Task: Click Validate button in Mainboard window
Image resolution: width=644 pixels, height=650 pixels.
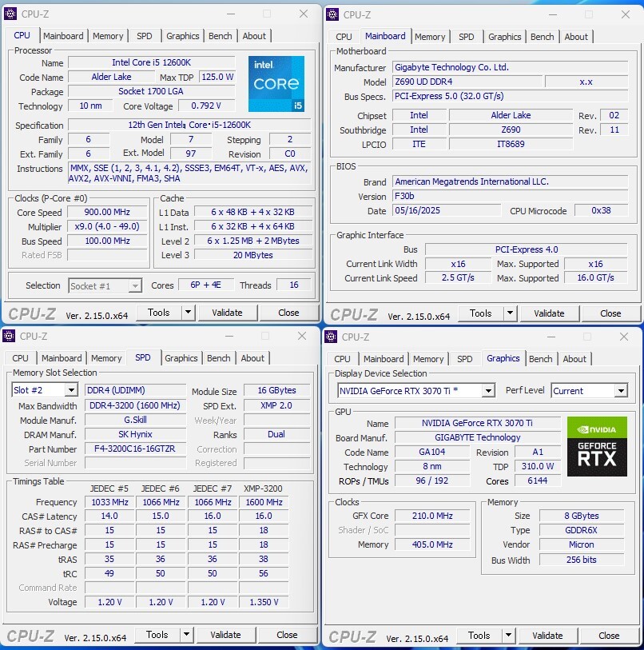Action: 549,313
